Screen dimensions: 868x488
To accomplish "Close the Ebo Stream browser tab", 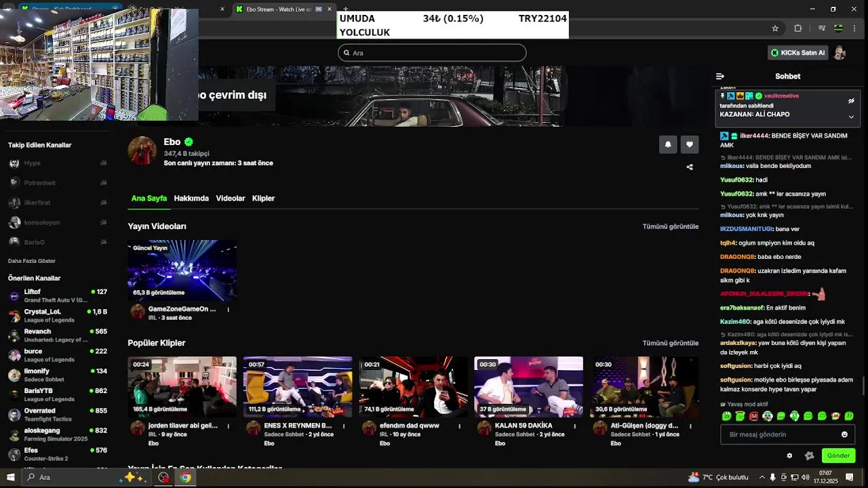I will 330,9.
